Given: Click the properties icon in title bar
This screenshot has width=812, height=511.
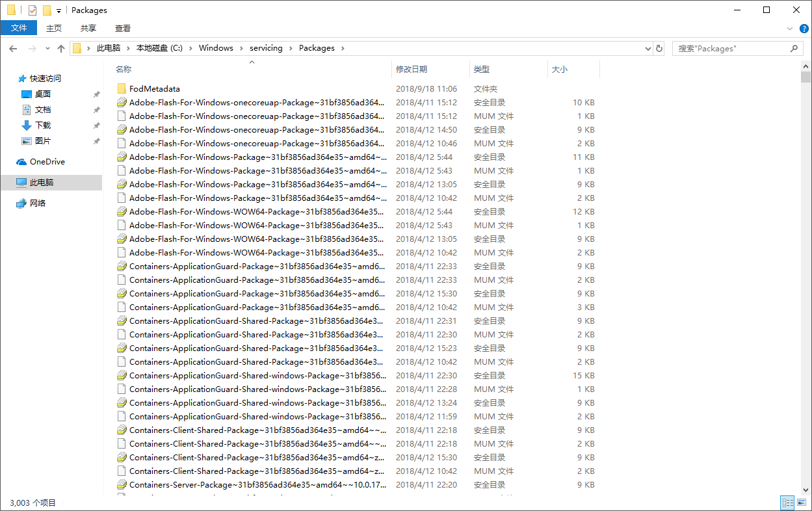Looking at the screenshot, I should tap(33, 10).
